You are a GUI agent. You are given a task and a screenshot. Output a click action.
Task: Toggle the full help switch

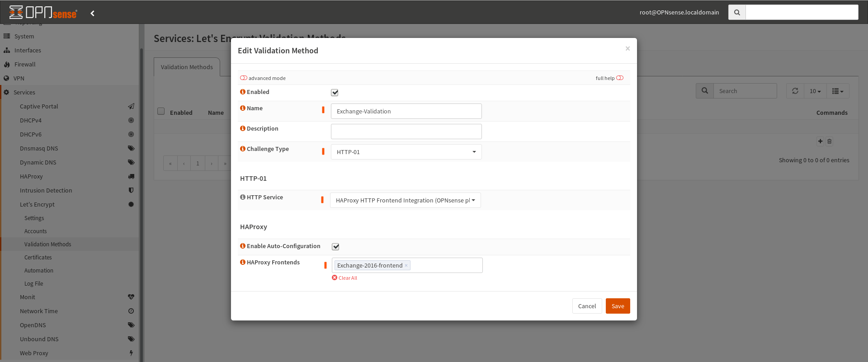pos(620,78)
